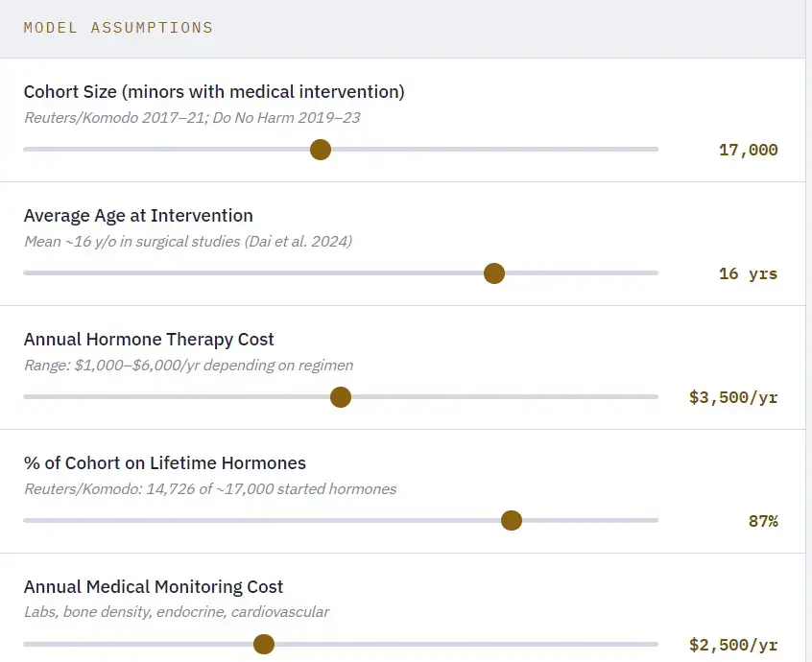
Task: Click the Dai et al. 2024 source note
Action: [x=188, y=242]
